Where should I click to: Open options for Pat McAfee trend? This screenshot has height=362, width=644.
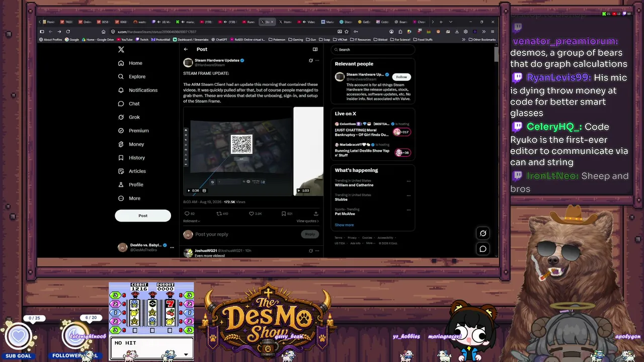(x=409, y=210)
